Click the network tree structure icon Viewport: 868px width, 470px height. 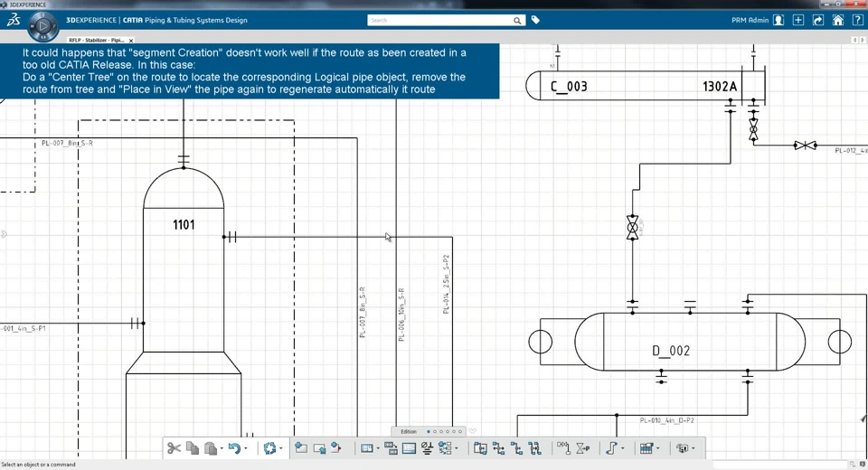(445, 448)
